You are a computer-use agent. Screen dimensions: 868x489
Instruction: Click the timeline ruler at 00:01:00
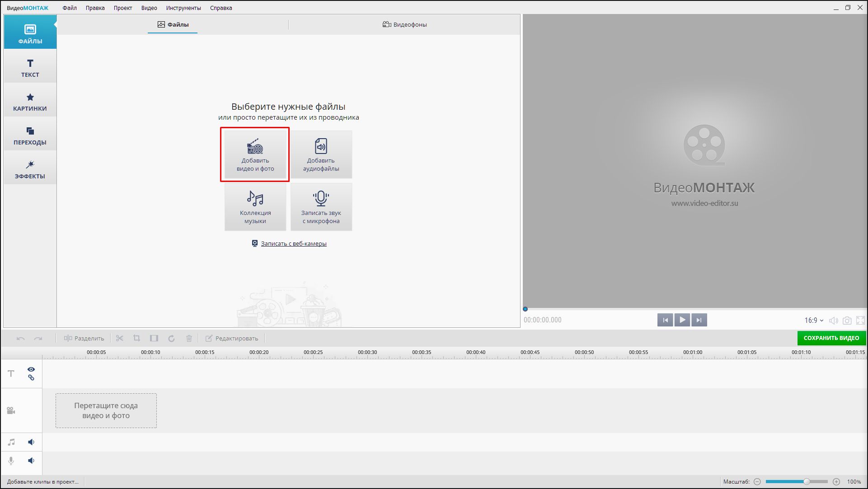click(x=693, y=352)
